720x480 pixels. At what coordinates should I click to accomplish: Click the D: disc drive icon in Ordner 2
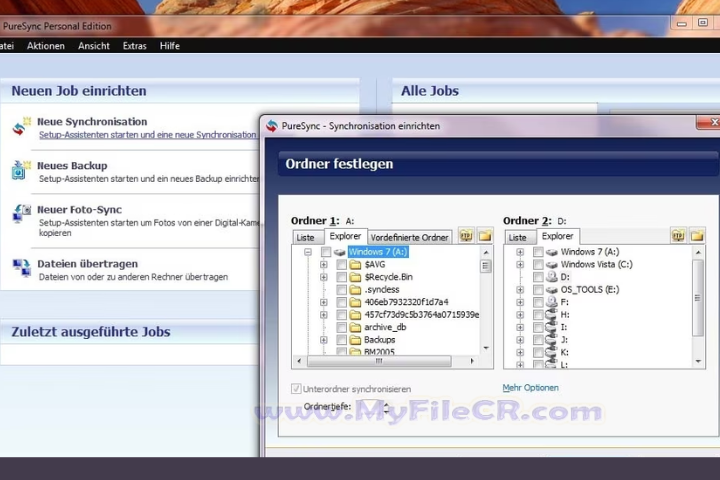tap(551, 277)
